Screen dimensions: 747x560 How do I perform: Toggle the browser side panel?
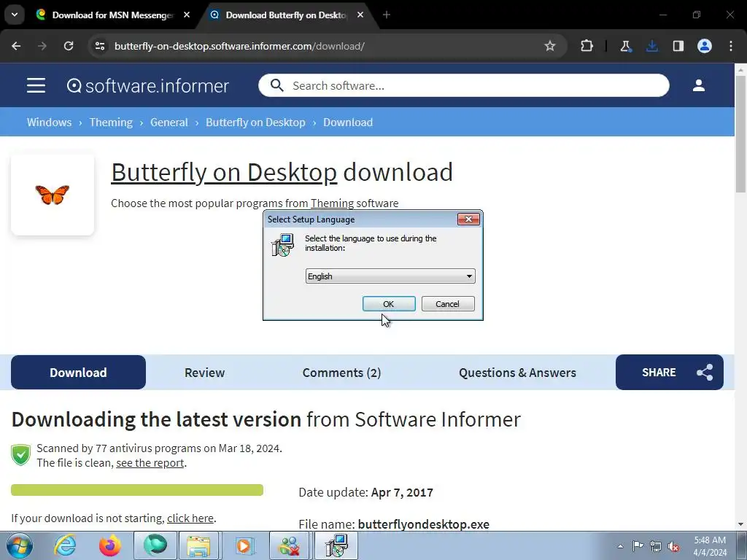pos(678,46)
